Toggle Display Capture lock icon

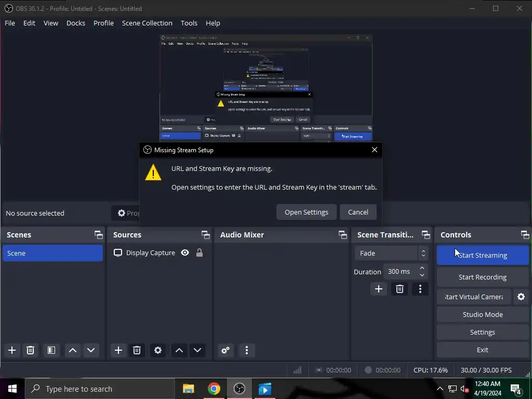[x=199, y=253]
